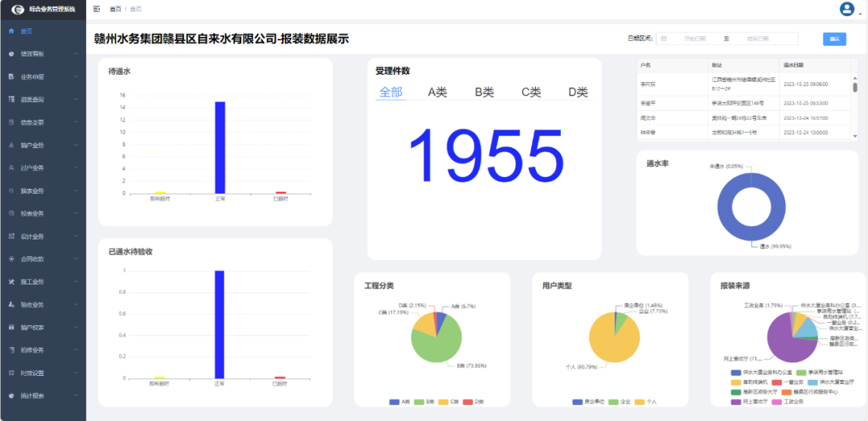Viewport: 868px width, 421px height.
Task: Toggle 企业 legend entry in 用户类型 chart
Action: (620, 402)
